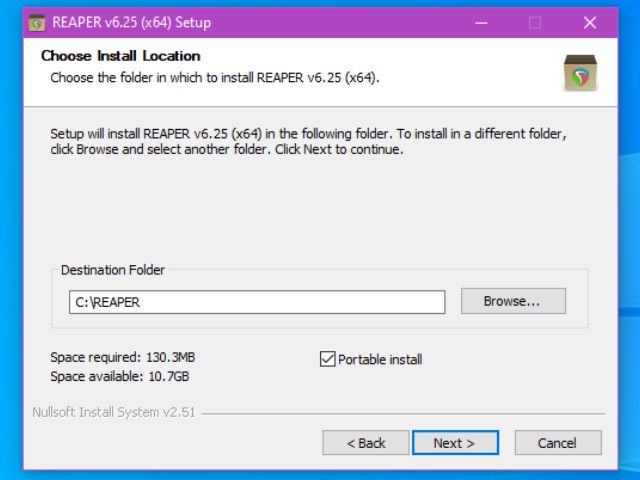The width and height of the screenshot is (640, 480).
Task: Click the Setup will install REAPER paragraph
Action: pos(309,141)
